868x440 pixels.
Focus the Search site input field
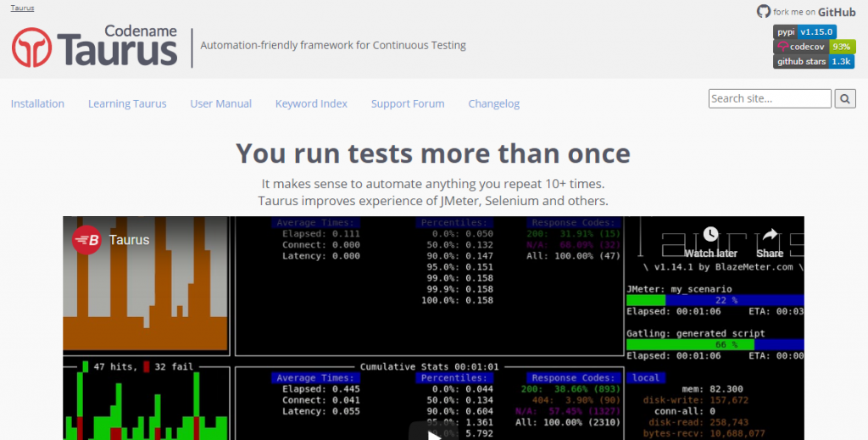770,98
